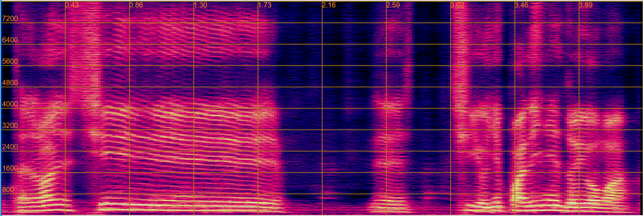This screenshot has width=644, height=216.
Task: Click the 3.02 time axis label
Action: tap(457, 5)
